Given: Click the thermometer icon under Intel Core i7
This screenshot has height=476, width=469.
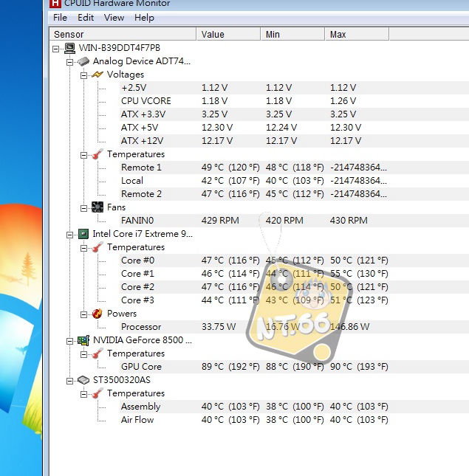Looking at the screenshot, I should tap(97, 247).
